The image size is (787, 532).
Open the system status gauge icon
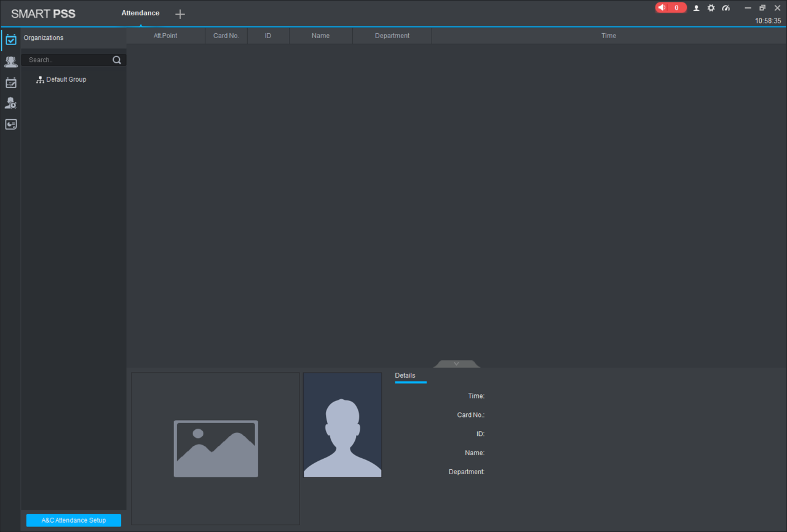tap(726, 8)
